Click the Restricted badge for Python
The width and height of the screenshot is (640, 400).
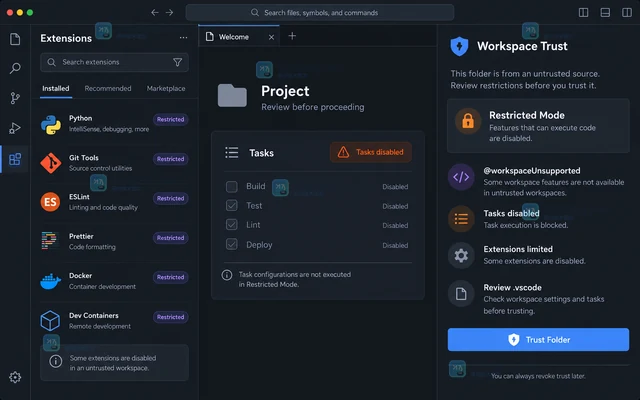[x=171, y=120]
